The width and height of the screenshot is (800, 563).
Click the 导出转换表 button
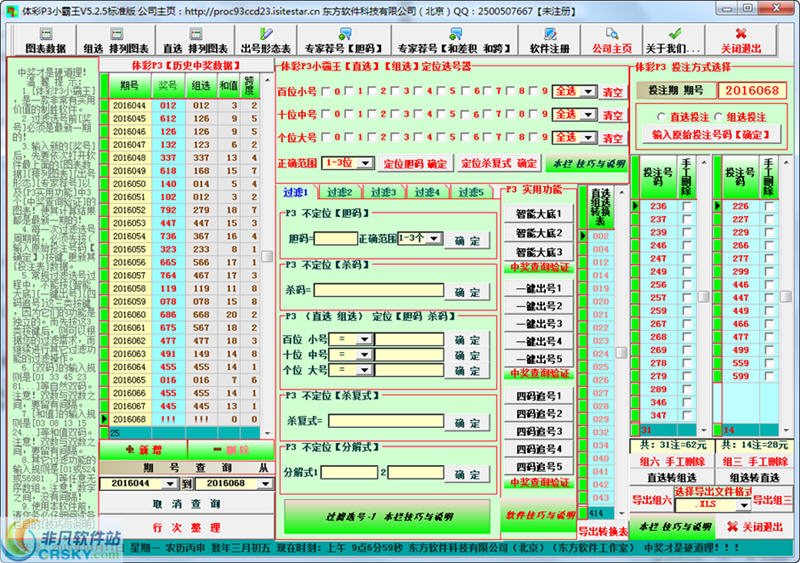603,531
